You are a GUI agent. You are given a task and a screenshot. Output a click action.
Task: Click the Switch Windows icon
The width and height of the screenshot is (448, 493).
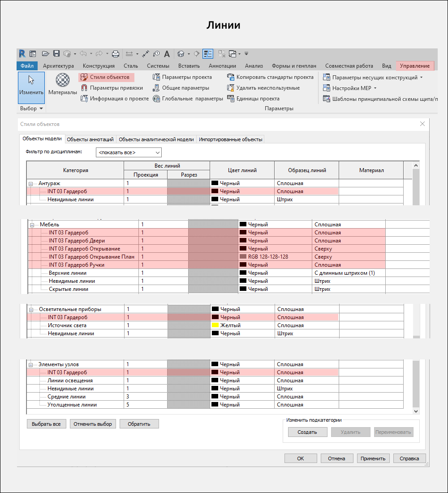(233, 54)
